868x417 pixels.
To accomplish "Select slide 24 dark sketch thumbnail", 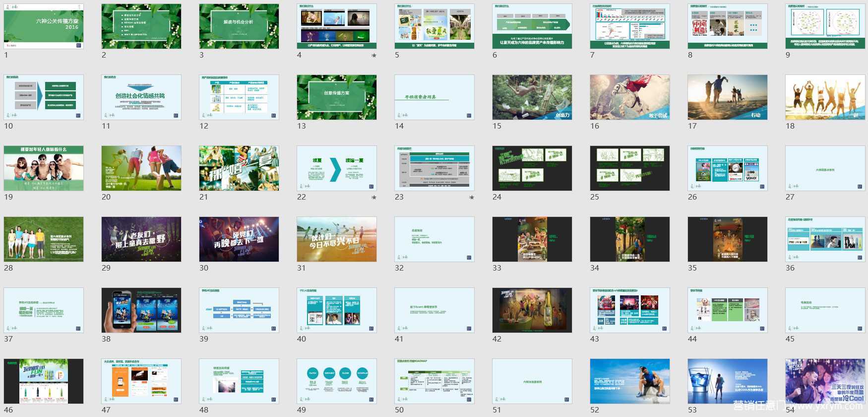I will point(532,168).
